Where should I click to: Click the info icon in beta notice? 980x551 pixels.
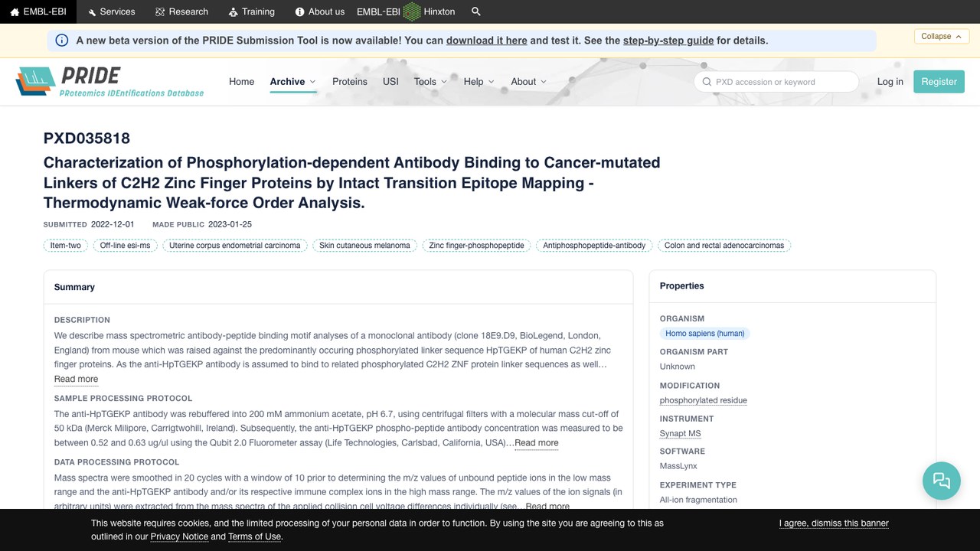pos(62,41)
